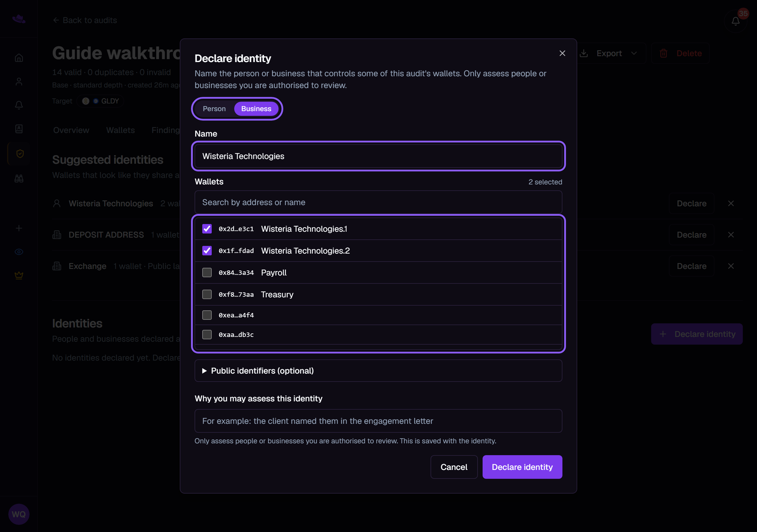
Task: Open the contacts book sidebar icon
Action: (19, 129)
